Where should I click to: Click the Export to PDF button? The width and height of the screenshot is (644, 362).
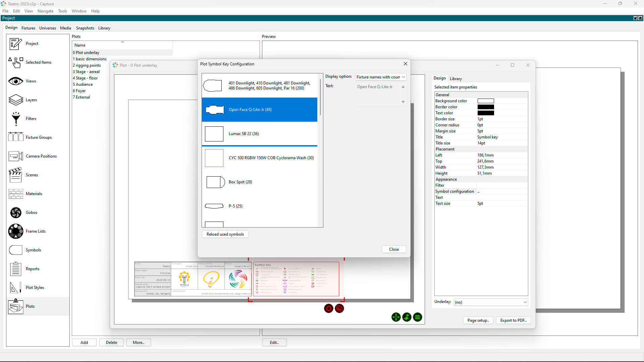pos(513,320)
